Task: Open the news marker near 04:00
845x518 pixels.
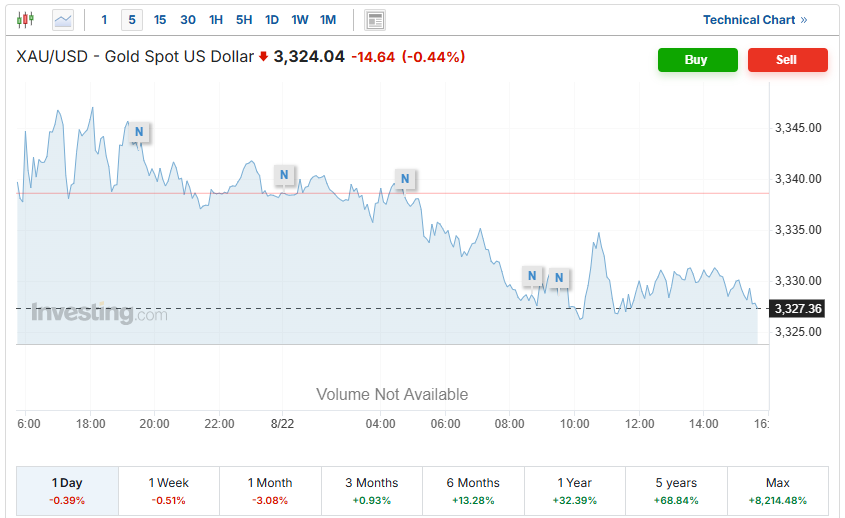Action: pos(404,179)
